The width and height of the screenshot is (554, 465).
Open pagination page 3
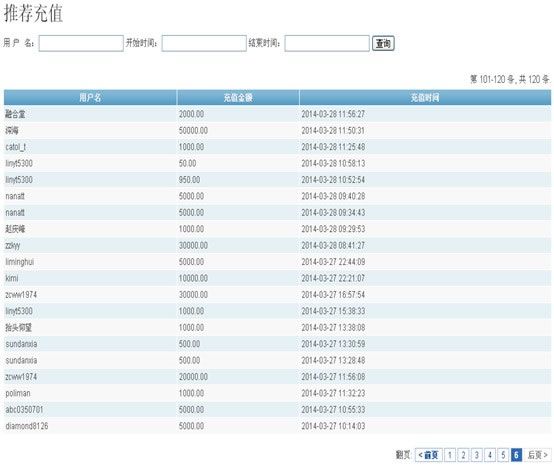point(477,455)
